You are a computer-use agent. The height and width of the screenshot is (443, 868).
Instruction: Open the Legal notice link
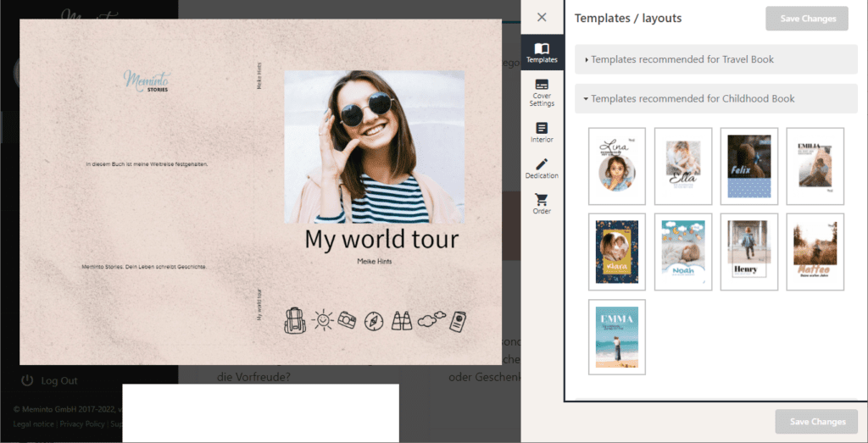pyautogui.click(x=34, y=424)
